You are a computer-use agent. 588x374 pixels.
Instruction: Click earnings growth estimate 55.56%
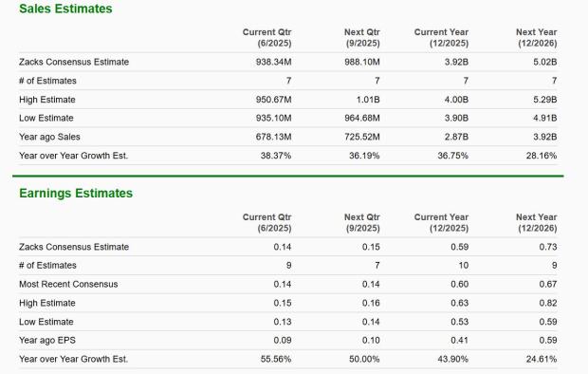(276, 359)
